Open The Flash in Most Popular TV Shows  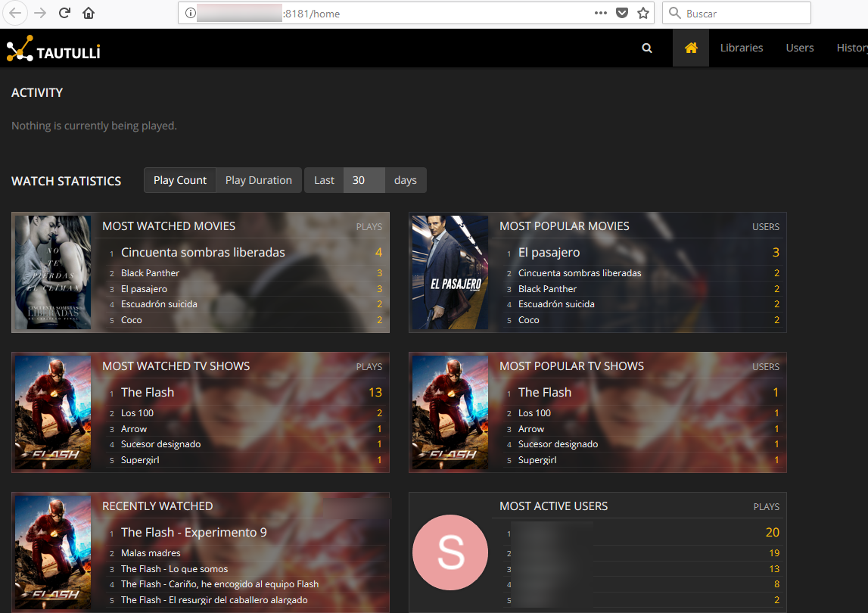(x=545, y=393)
